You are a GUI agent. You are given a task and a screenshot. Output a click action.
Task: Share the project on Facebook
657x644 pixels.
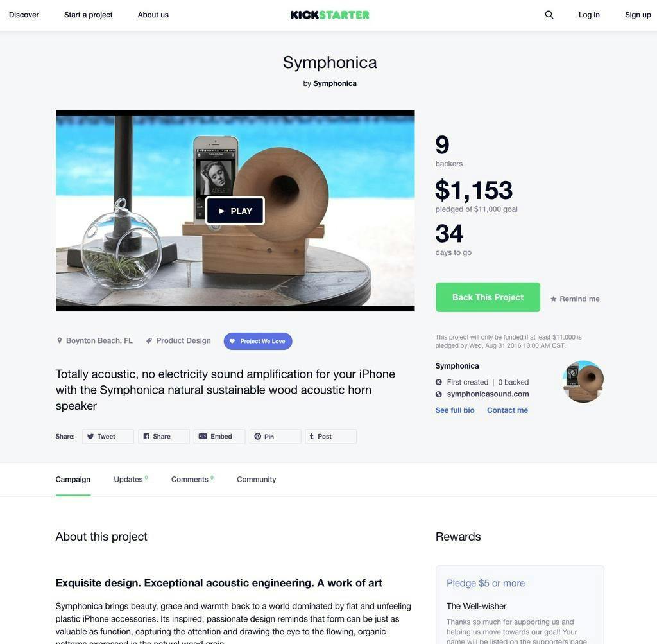coord(164,437)
